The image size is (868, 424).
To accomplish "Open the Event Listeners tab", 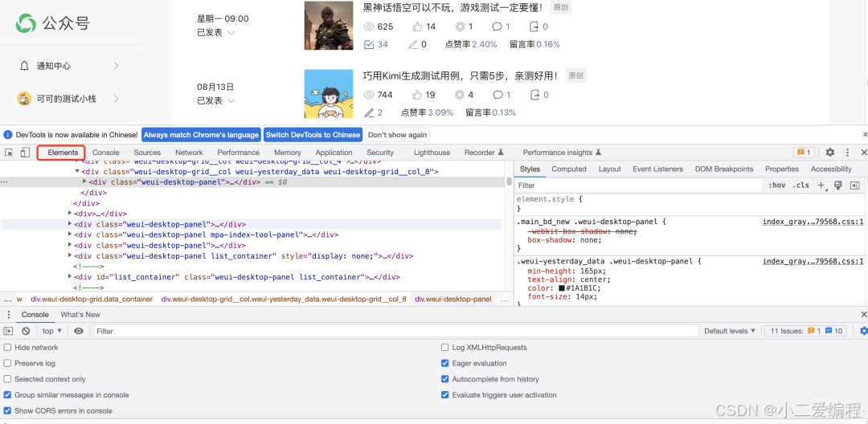I will [657, 169].
